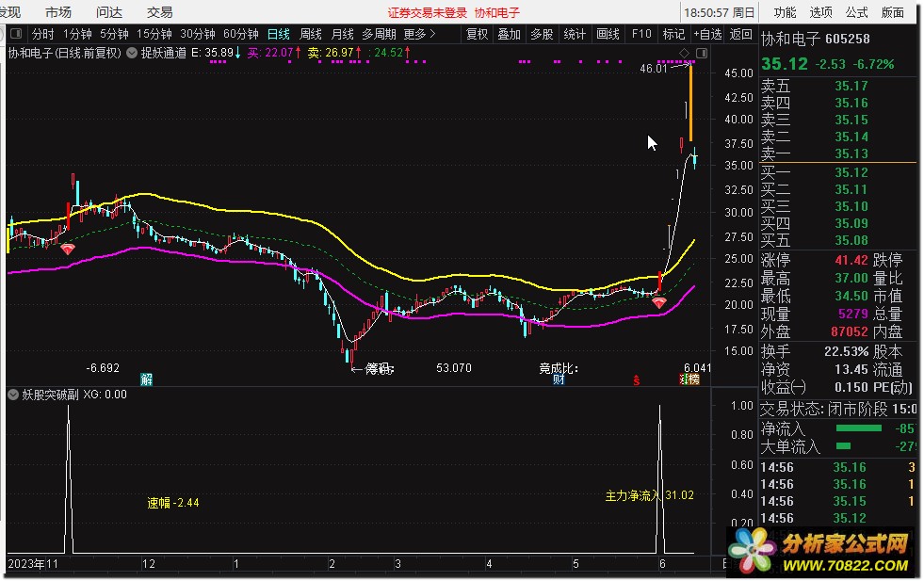
Task: Click the red S marker under chart
Action: [x=637, y=380]
